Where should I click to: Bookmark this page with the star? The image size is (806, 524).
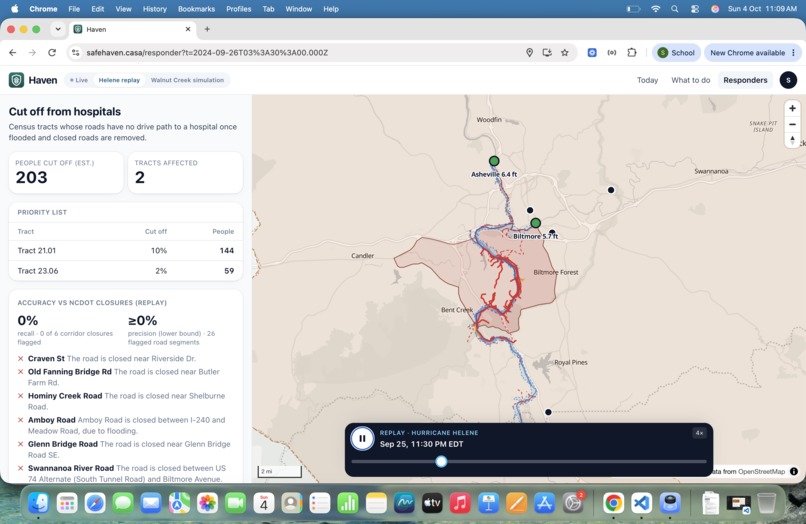(564, 52)
